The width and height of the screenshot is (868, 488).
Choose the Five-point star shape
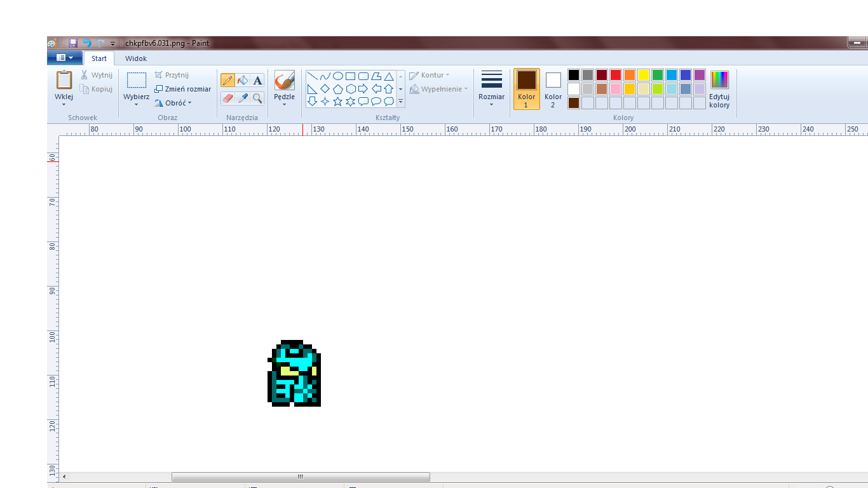[338, 101]
